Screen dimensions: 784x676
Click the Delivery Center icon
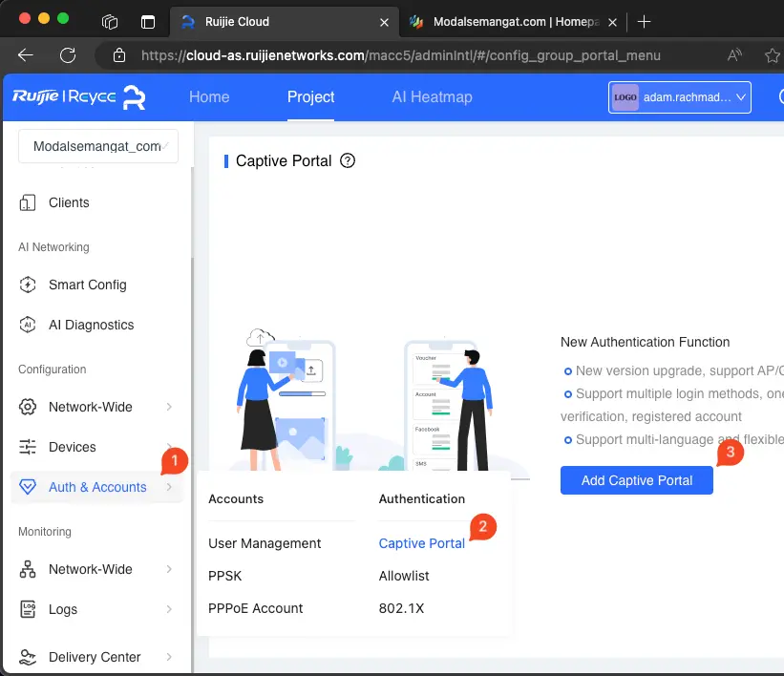(28, 657)
